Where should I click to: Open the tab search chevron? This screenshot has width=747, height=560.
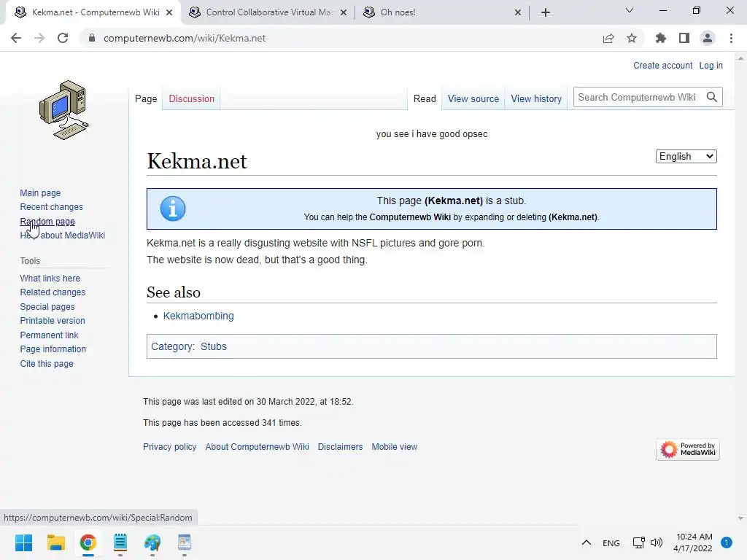click(x=630, y=10)
